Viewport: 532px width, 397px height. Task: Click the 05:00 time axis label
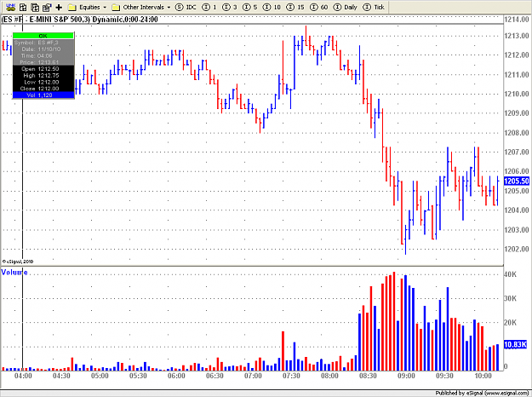click(100, 376)
